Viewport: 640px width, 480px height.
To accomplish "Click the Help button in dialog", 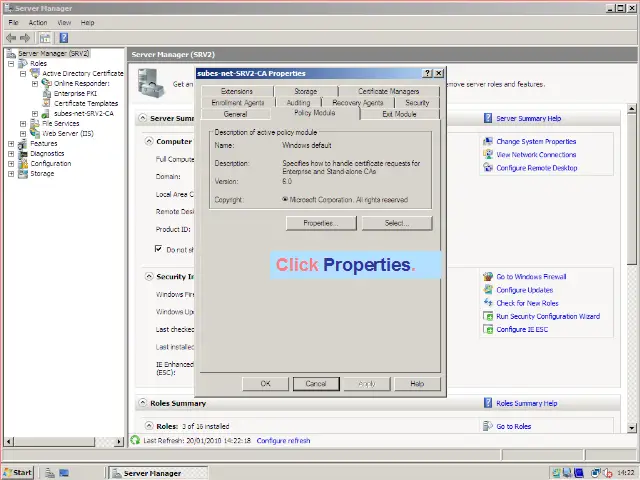I will [x=417, y=384].
